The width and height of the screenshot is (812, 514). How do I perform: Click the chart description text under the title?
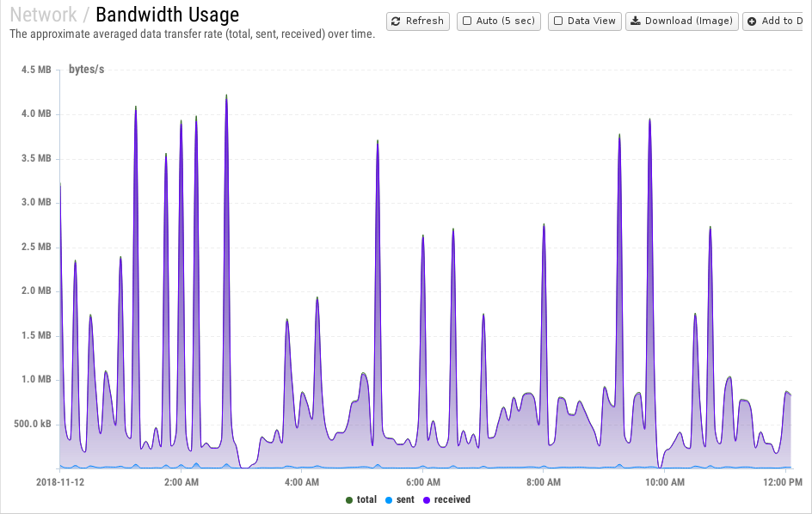point(192,34)
